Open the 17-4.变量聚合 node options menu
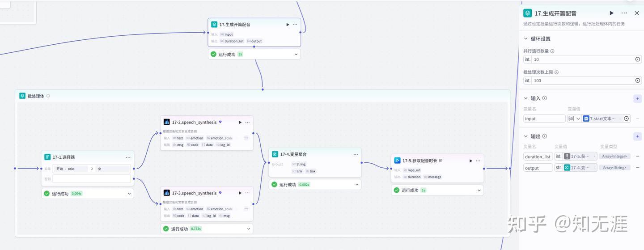The height and width of the screenshot is (250, 644). (x=356, y=154)
